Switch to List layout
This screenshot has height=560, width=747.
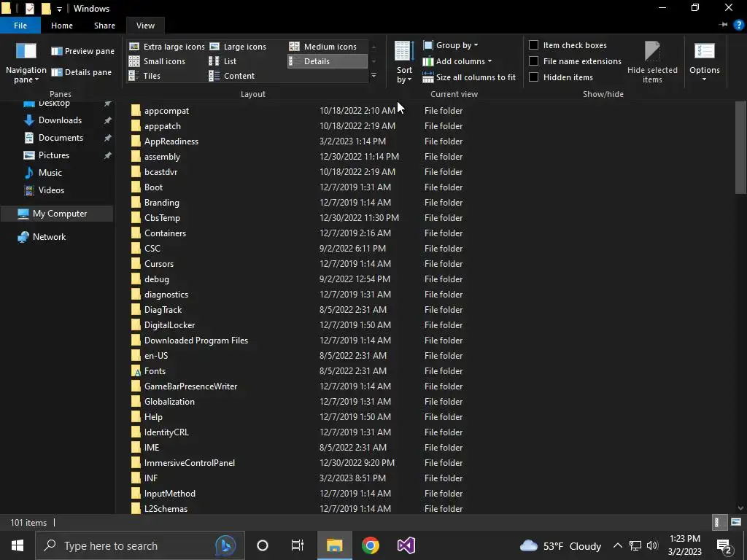(222, 61)
